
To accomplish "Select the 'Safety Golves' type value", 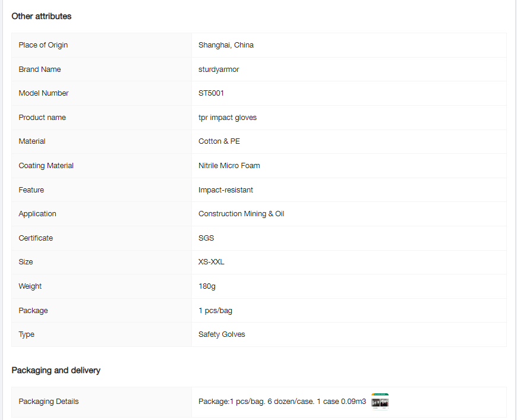I will (x=222, y=334).
